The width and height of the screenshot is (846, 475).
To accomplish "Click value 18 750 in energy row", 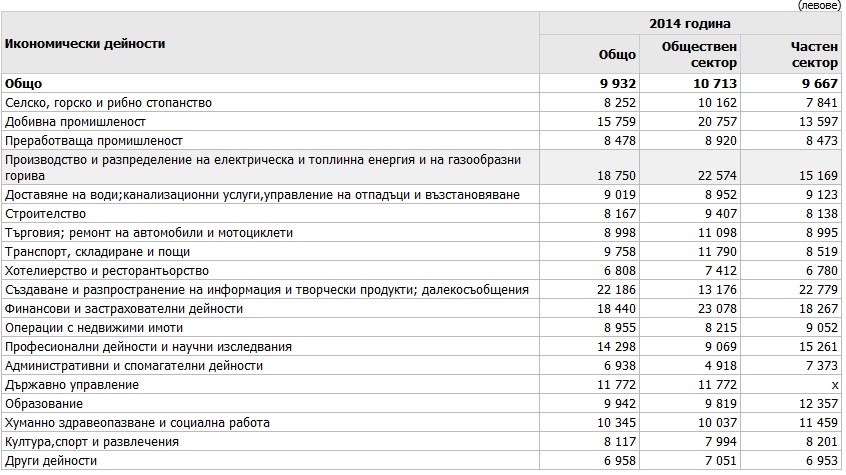I will tap(616, 175).
